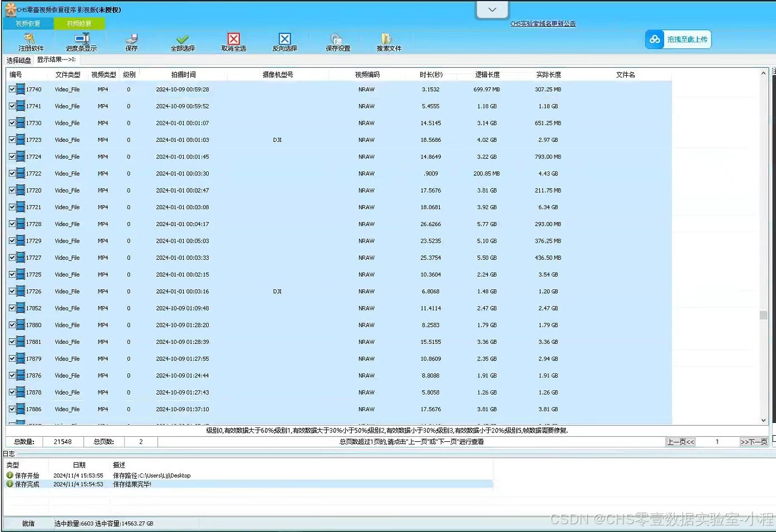Select the 2024-10-09 00:59:28 date cell
The height and width of the screenshot is (532, 776).
click(x=183, y=89)
